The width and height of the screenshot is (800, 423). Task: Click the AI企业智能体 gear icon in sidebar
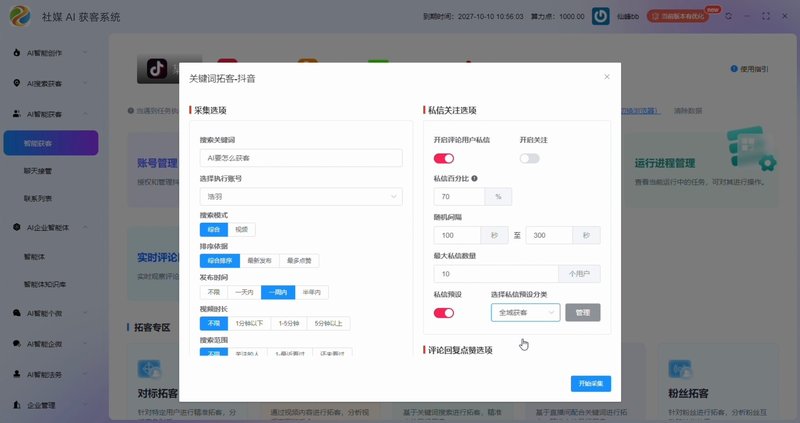coord(17,227)
